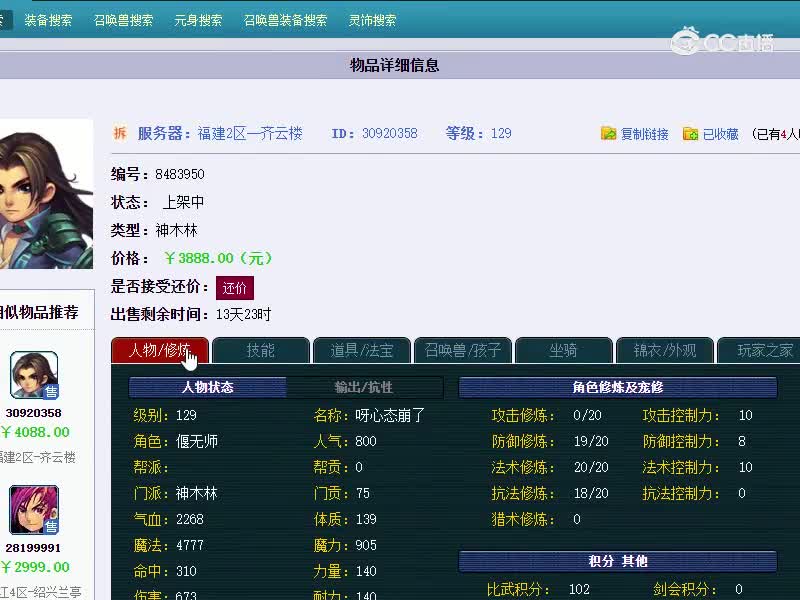800x600 pixels.
Task: Click the 积分 其他 section header
Action: click(618, 561)
